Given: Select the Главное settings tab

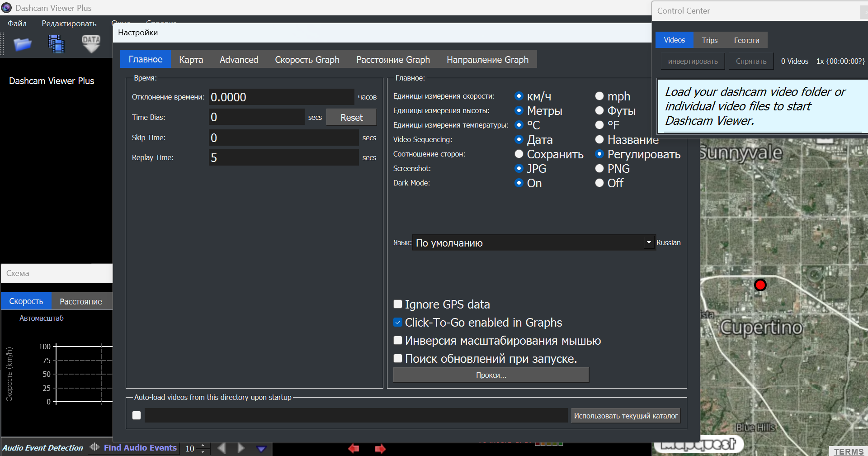Looking at the screenshot, I should tap(146, 59).
